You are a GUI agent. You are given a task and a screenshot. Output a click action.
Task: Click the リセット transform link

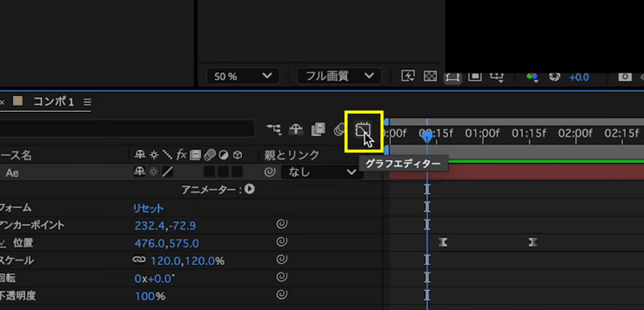148,208
